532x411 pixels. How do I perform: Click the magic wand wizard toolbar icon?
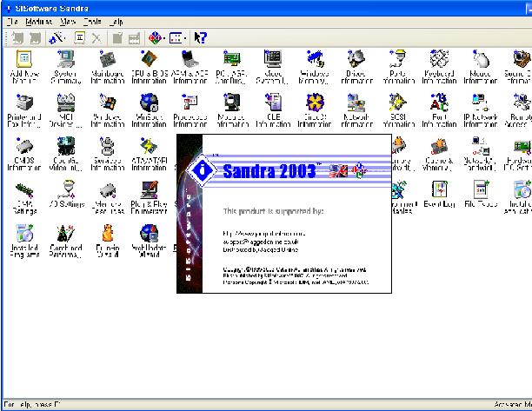56,38
